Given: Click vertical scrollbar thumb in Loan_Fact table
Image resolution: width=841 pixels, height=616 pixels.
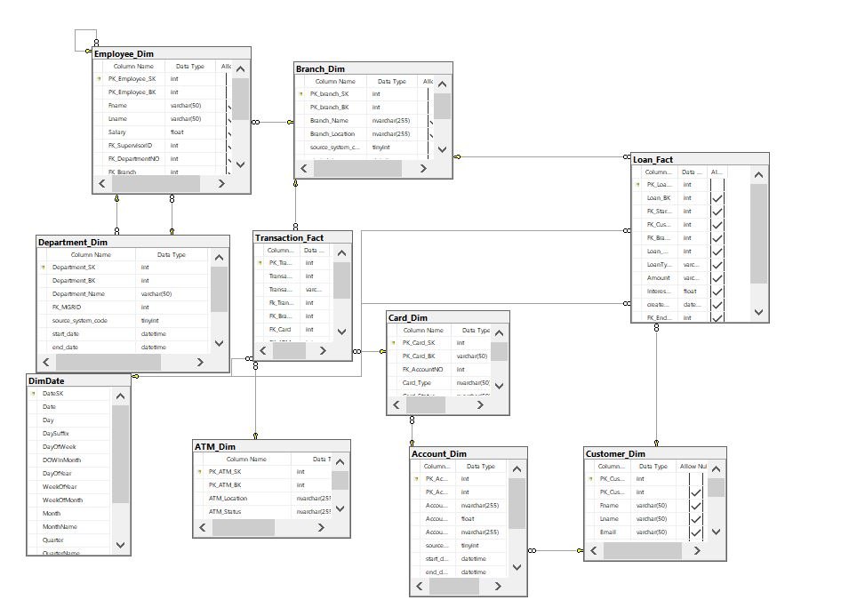Looking at the screenshot, I should point(758,234).
